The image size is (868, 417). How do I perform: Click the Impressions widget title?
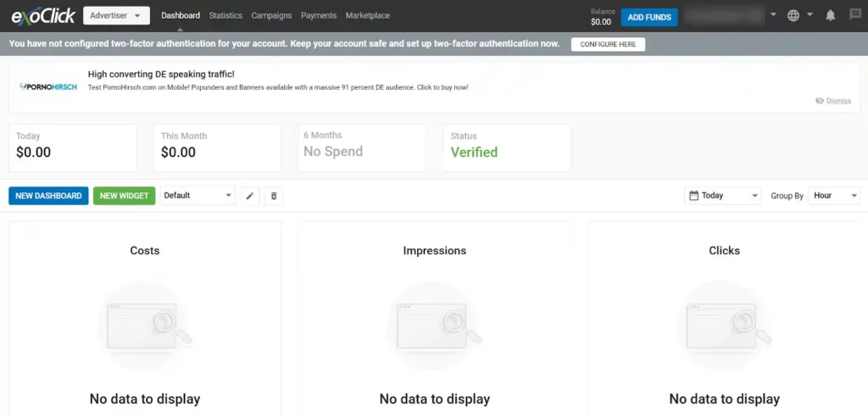pos(435,250)
